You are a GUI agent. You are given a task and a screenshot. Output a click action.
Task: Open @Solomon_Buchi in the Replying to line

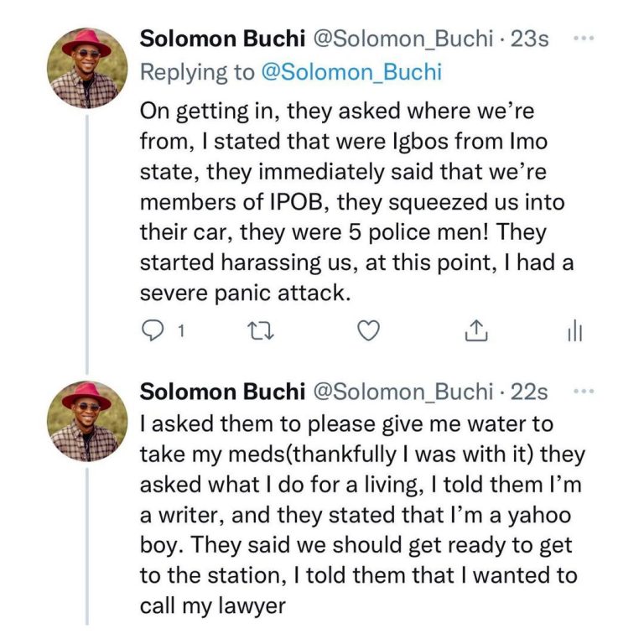(352, 73)
